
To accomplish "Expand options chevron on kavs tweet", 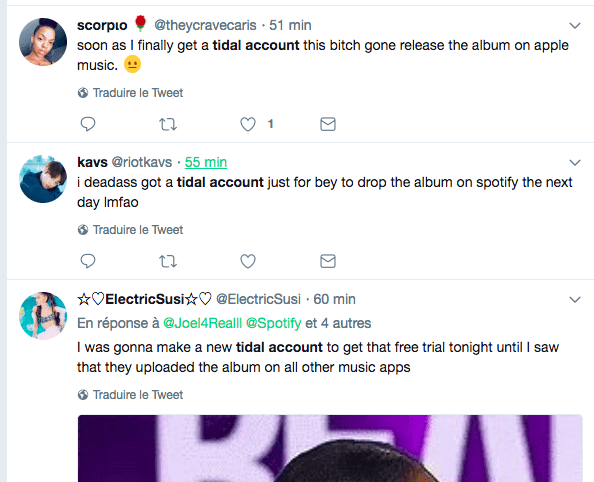I will 575,163.
